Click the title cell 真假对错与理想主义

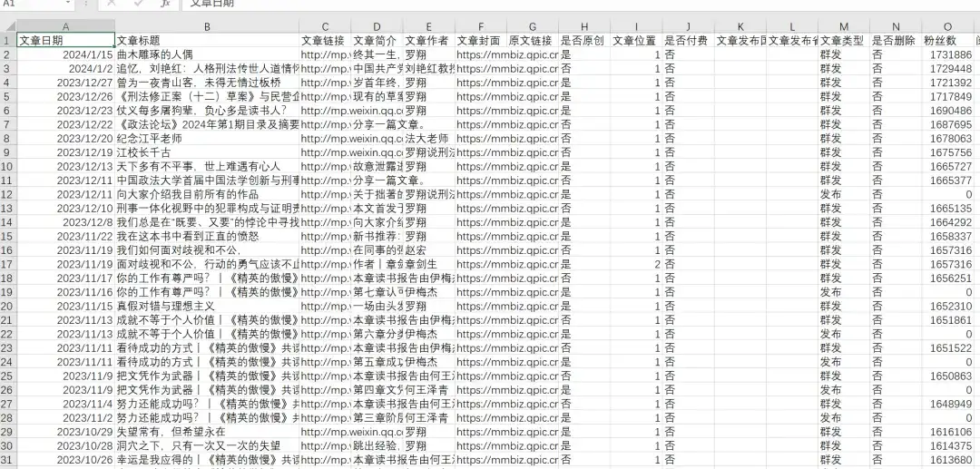tap(207, 306)
